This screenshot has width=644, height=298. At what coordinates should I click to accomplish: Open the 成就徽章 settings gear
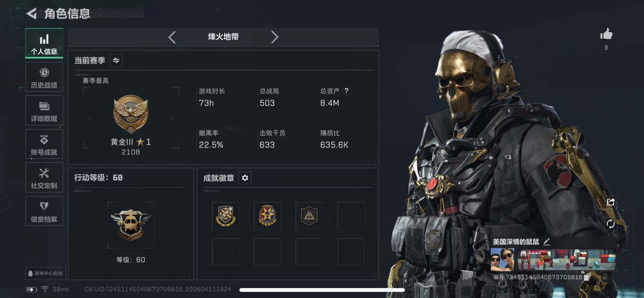pyautogui.click(x=245, y=178)
